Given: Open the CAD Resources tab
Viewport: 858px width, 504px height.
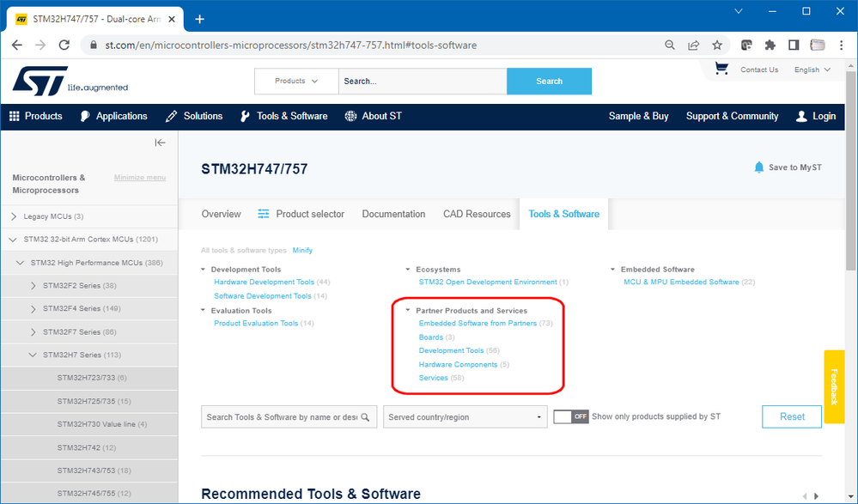Looking at the screenshot, I should pos(477,214).
